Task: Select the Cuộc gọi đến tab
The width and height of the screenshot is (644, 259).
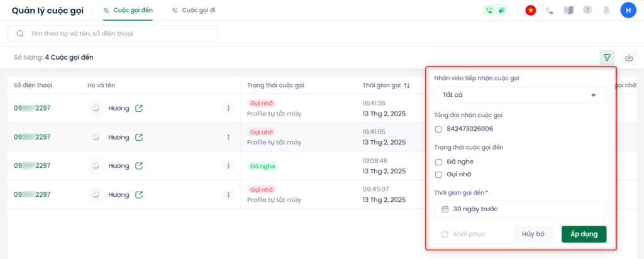Action: tap(128, 11)
